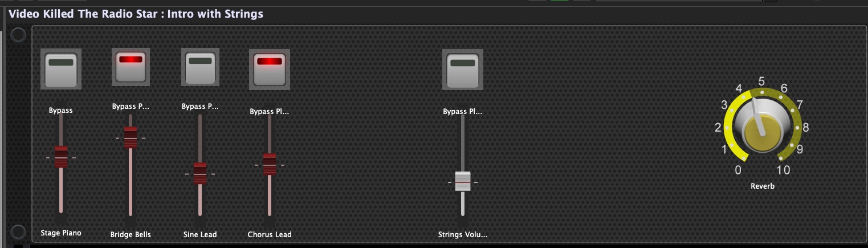Screen dimensions: 868x248
Task: Click the bottom-left panel corner screw
Action: (18, 232)
